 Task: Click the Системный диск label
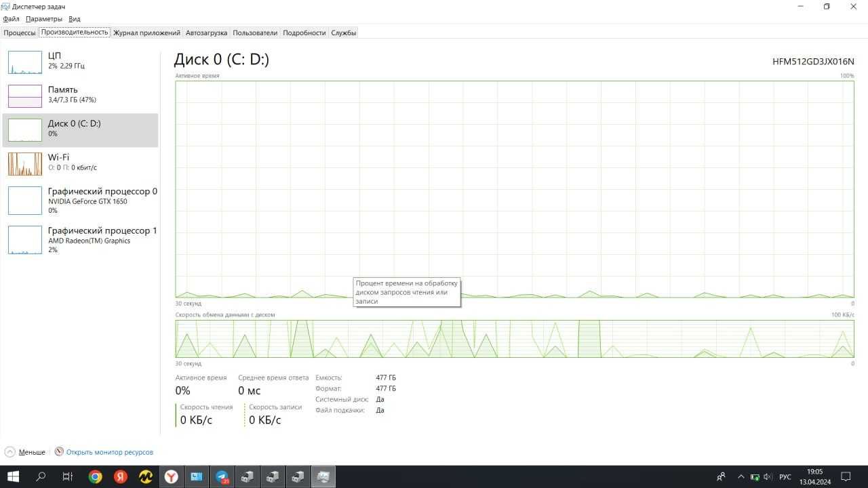pos(340,399)
